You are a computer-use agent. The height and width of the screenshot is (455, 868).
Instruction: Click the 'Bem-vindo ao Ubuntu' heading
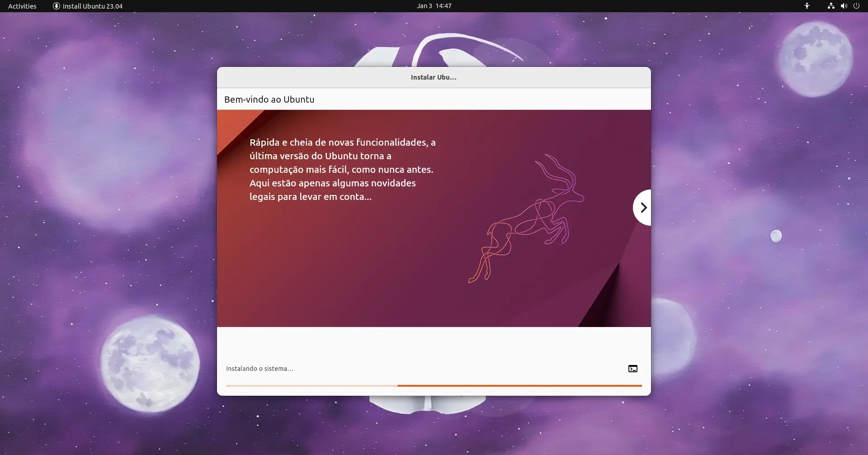click(269, 100)
